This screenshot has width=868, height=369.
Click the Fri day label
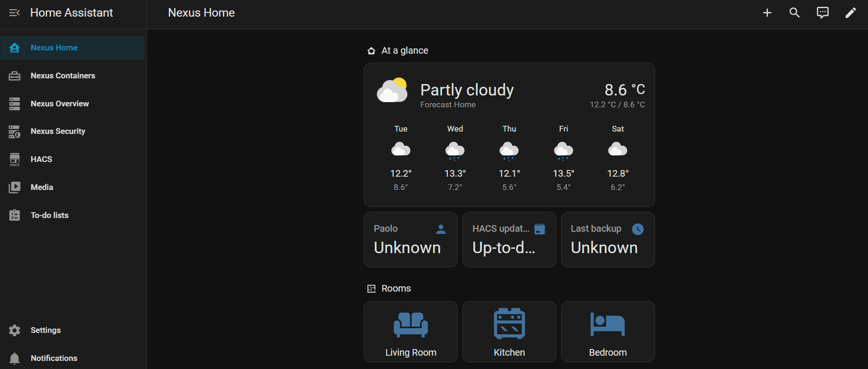(x=563, y=129)
